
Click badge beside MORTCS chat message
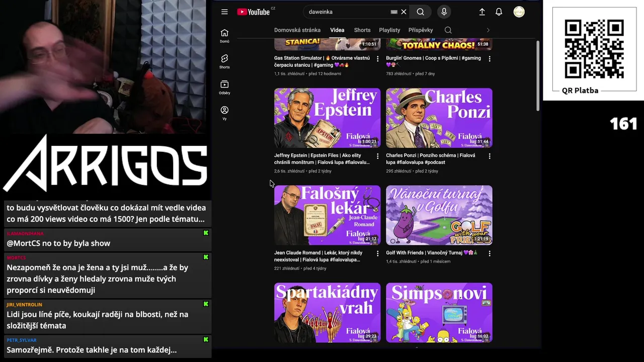tap(206, 257)
